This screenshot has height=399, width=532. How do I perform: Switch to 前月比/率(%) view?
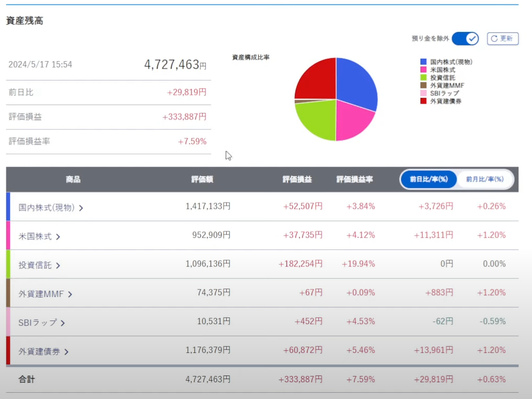coord(484,179)
